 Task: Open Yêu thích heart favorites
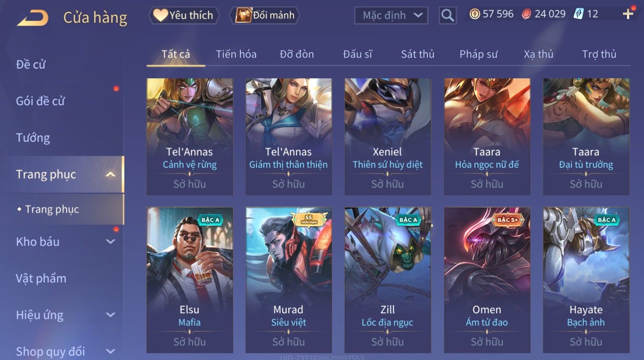[x=184, y=15]
